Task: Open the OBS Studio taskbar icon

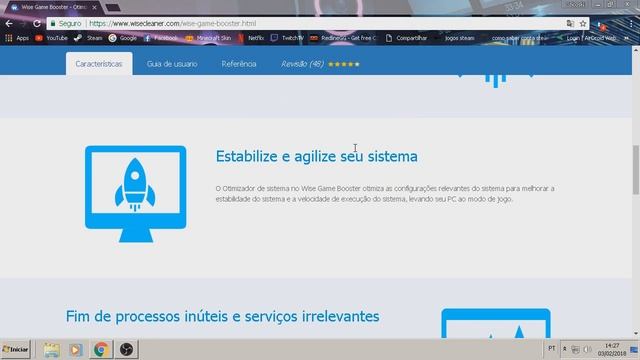Action: pyautogui.click(x=126, y=350)
